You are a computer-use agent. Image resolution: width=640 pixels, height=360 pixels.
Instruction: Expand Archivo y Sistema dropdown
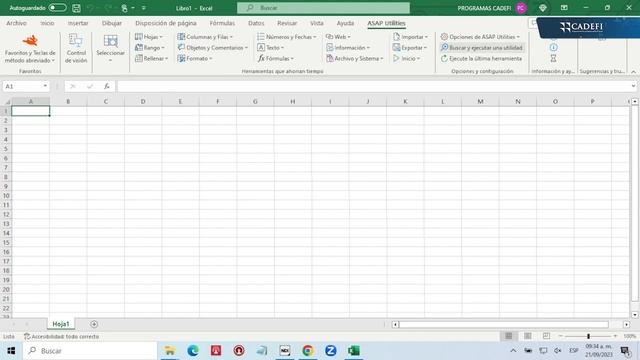355,59
